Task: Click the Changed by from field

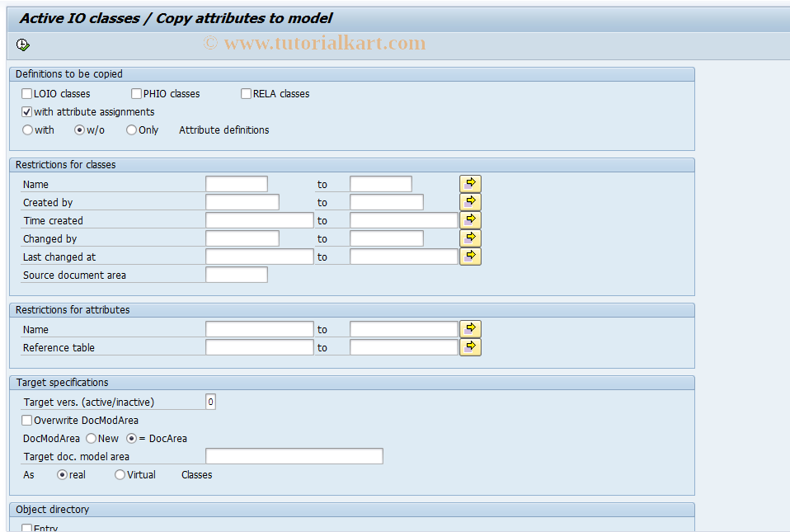Action: tap(242, 238)
